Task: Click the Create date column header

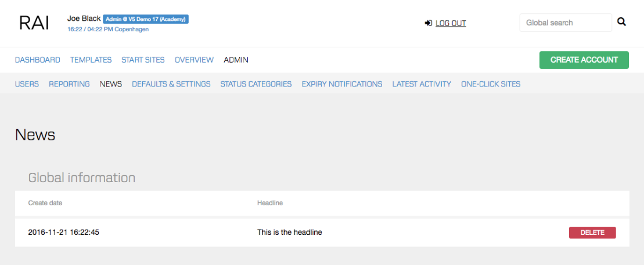Action: pyautogui.click(x=45, y=202)
